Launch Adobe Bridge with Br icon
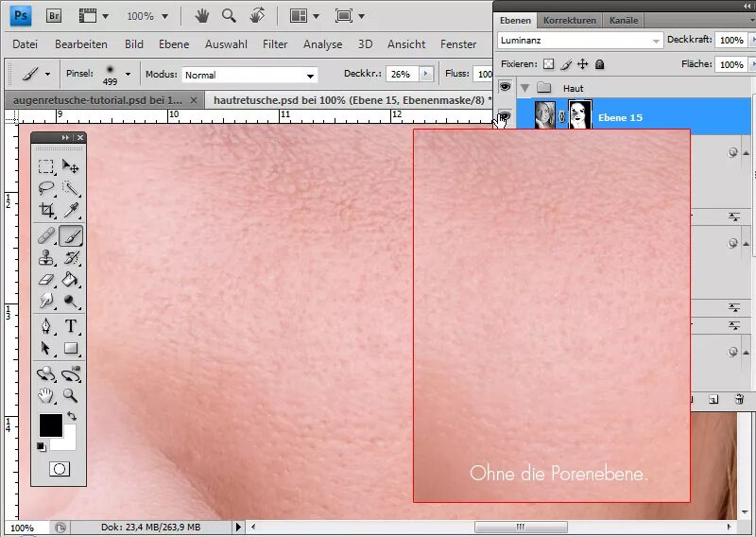 coord(54,16)
